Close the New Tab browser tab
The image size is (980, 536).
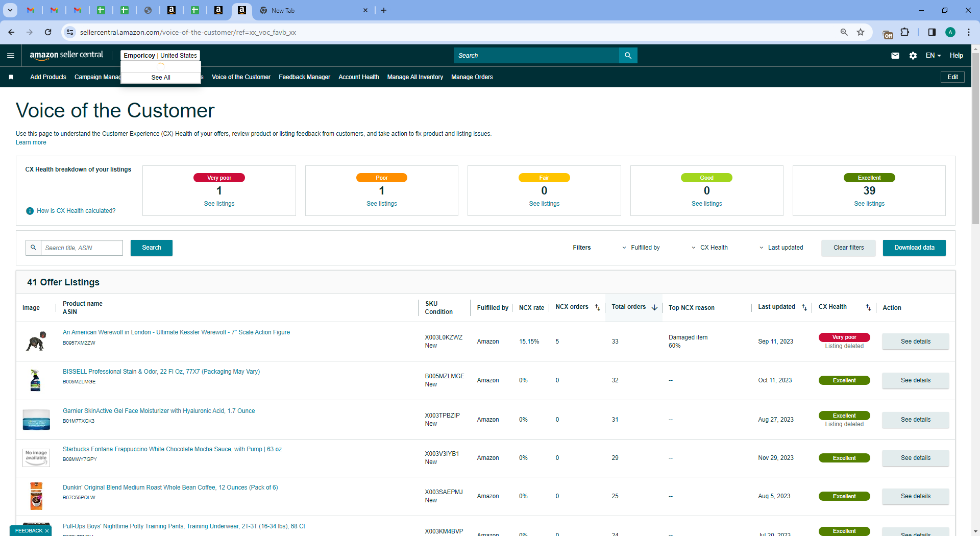(x=365, y=10)
